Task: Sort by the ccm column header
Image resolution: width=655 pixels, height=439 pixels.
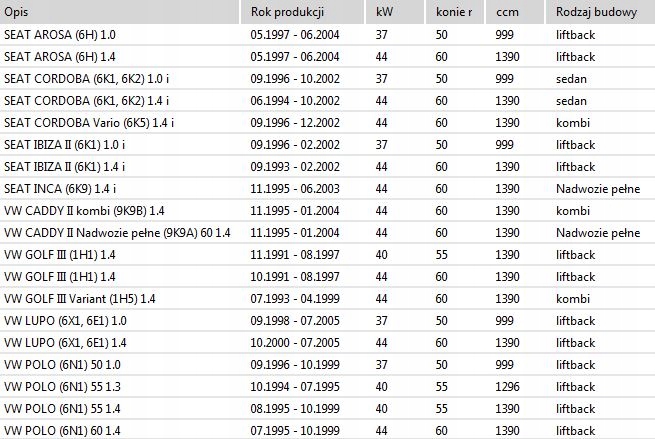Action: click(515, 12)
